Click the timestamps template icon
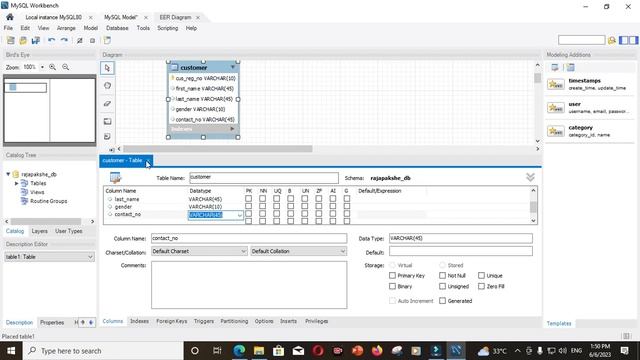Image resolution: width=640 pixels, height=360 pixels. click(x=556, y=84)
